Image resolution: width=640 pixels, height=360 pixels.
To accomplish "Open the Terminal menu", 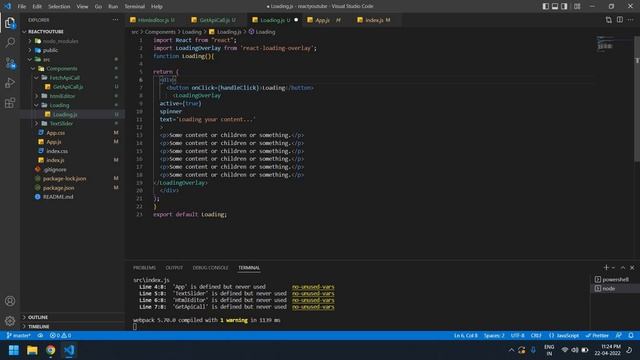I will tap(134, 6).
